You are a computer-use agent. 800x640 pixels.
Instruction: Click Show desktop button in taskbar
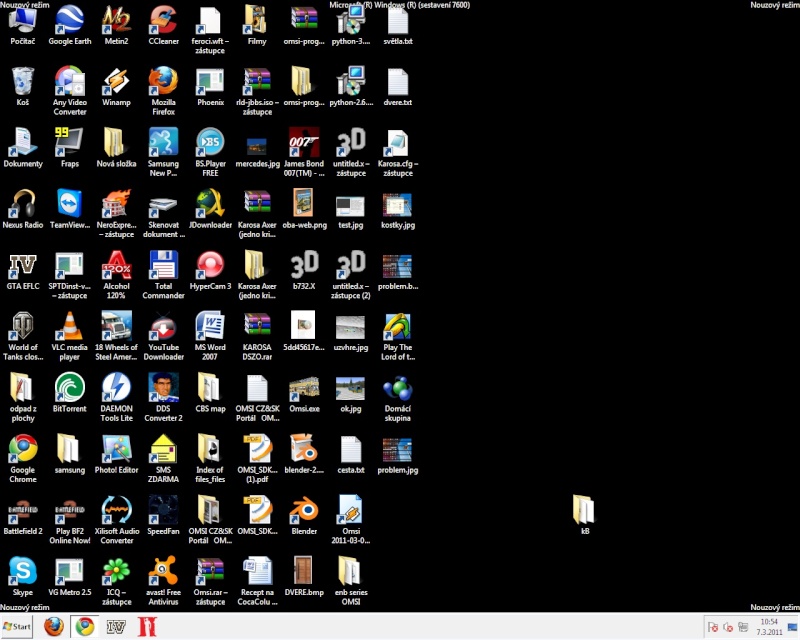(793, 627)
